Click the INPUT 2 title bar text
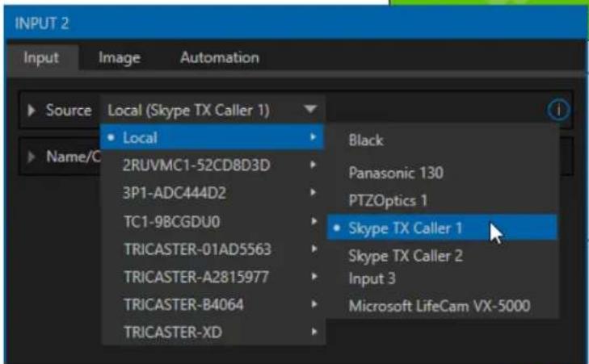Viewport: 589px width, 364px height. [42, 23]
